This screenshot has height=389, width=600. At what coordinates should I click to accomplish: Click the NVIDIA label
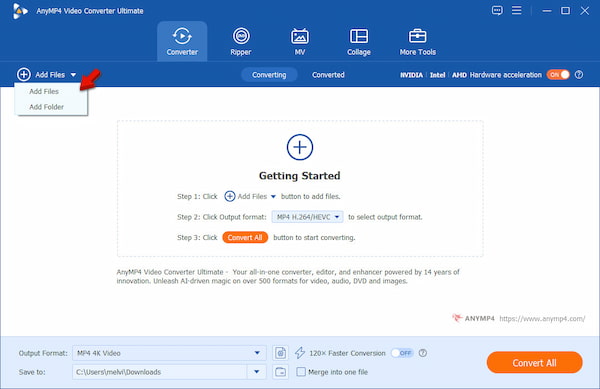point(411,75)
